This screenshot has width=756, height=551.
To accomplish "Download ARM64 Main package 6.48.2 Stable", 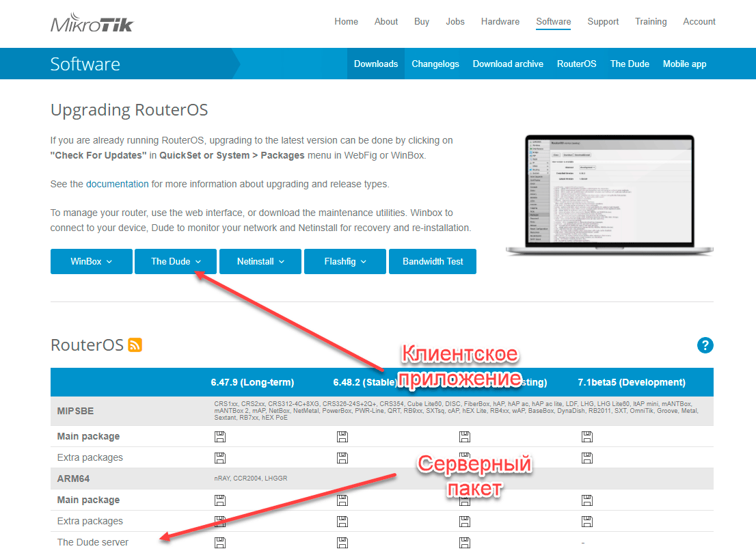I will point(342,500).
